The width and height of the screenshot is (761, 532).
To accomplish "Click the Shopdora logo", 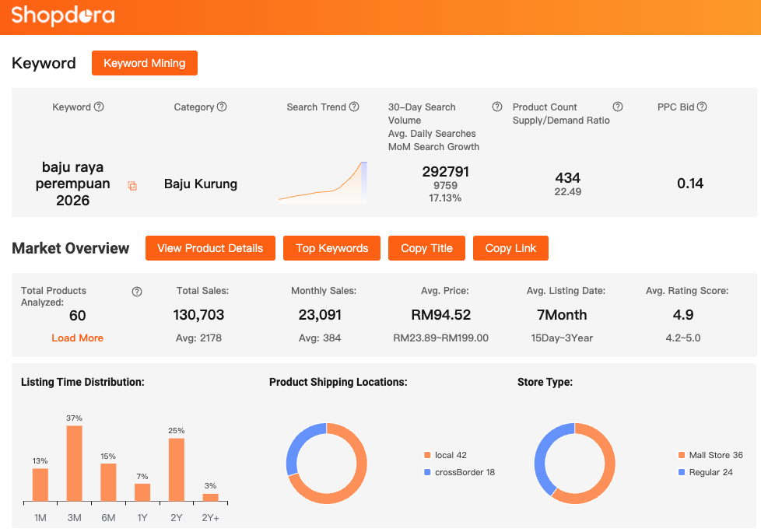I will pyautogui.click(x=63, y=16).
